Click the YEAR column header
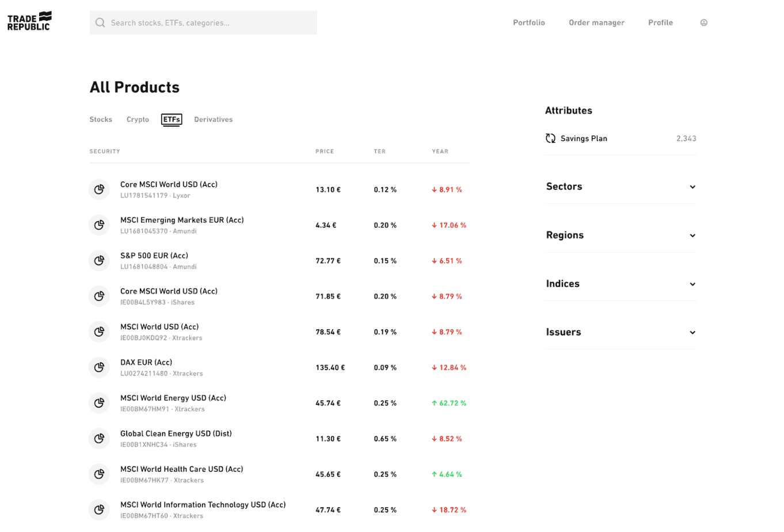 tap(440, 151)
